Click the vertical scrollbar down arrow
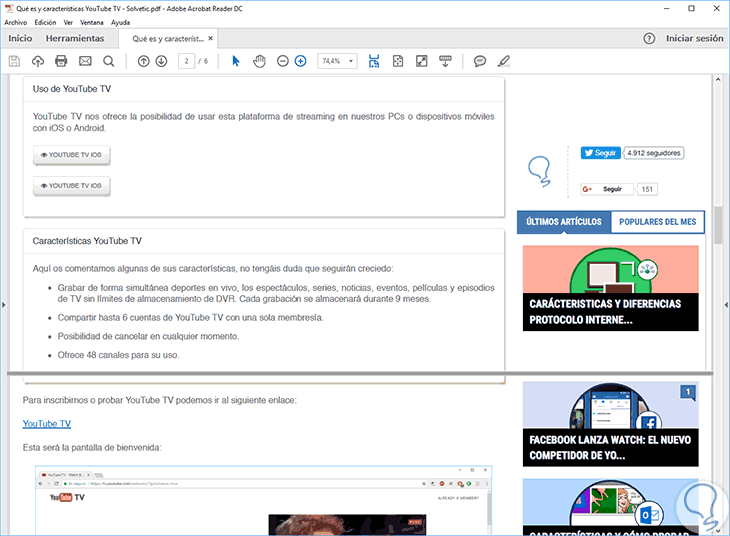 point(718,530)
